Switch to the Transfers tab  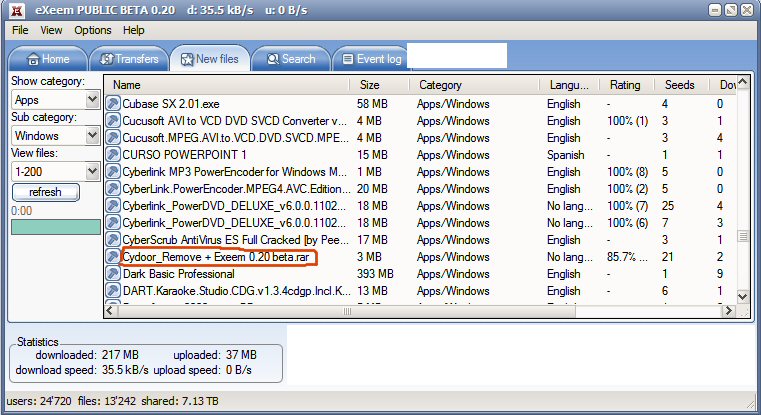[129, 59]
